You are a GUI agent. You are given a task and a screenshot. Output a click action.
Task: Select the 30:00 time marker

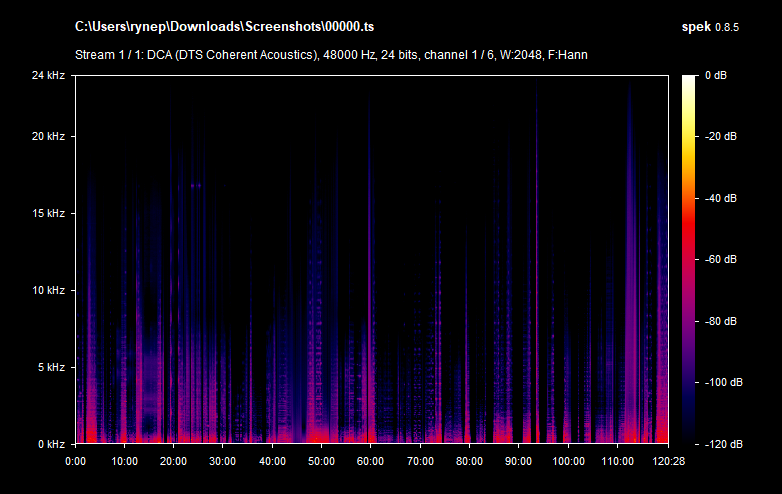coord(223,461)
